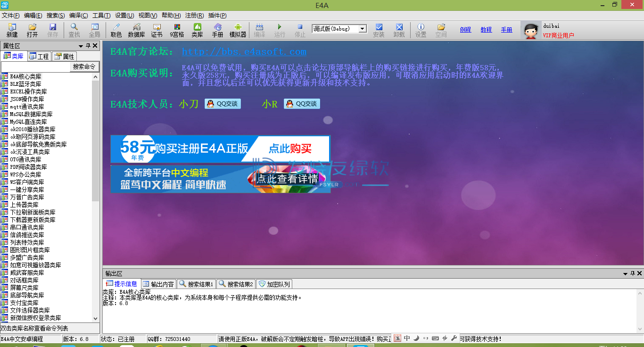
Task: Launch the 模拟器 Android emulator
Action: coord(238,30)
